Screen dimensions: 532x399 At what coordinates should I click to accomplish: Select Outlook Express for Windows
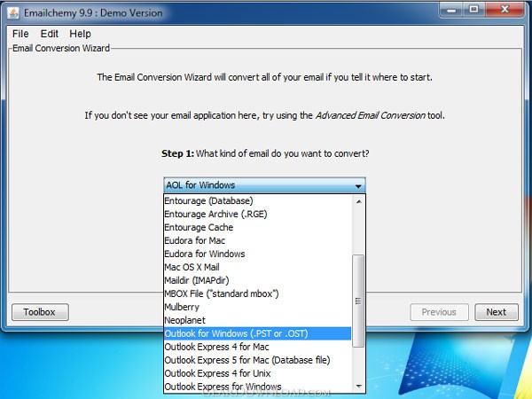257,387
